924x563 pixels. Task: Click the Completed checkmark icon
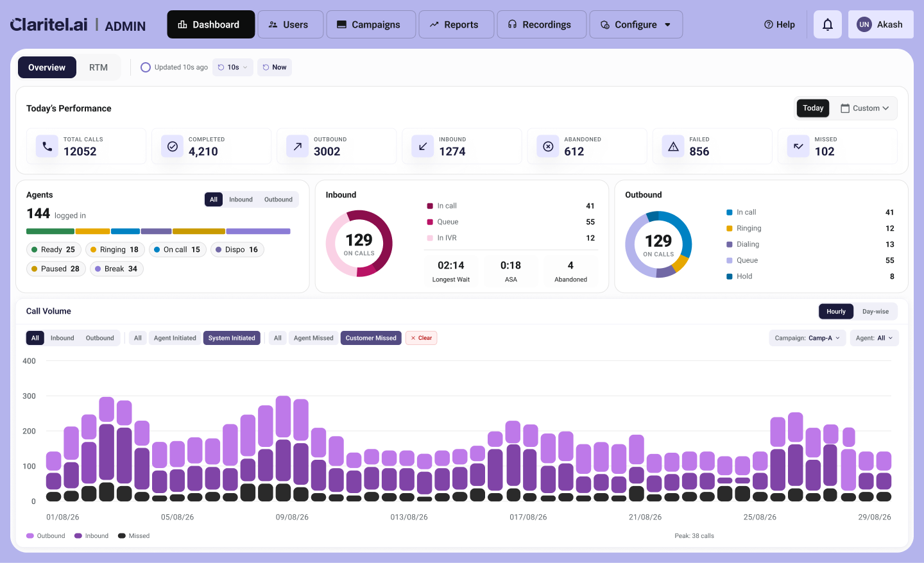[x=172, y=146]
